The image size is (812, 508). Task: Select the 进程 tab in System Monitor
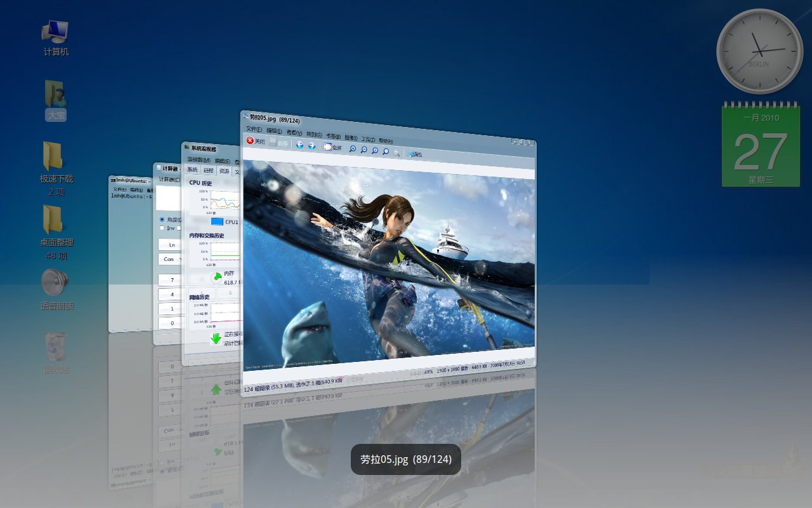(x=208, y=171)
